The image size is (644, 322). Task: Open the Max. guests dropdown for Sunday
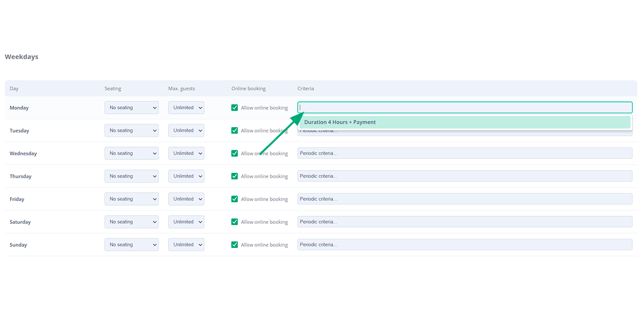(186, 244)
